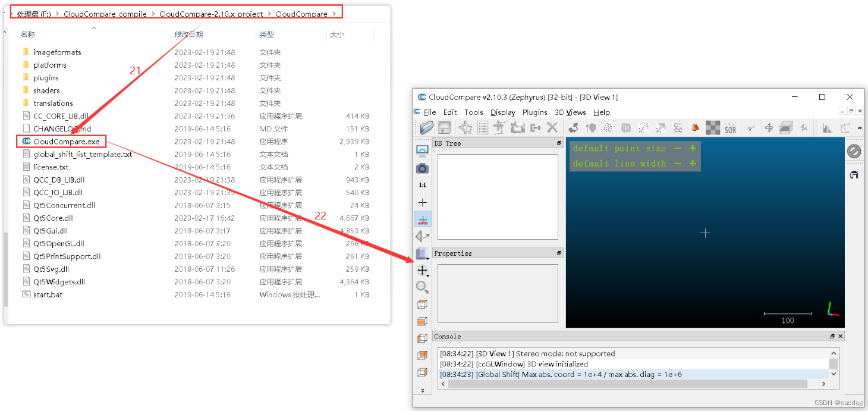Open the 3D Views menu
Screen dimensions: 868x411
[570, 112]
